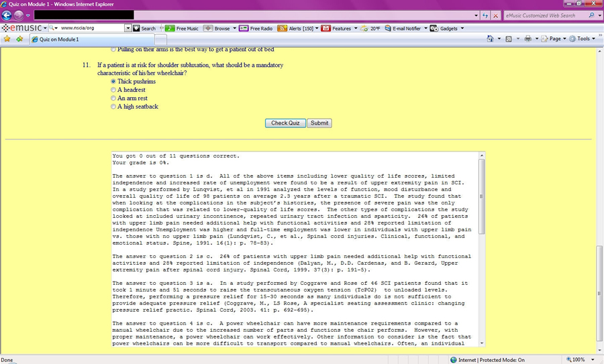Screen dimensions: 604x364
Task: Click the browser Forward arrow button
Action: tap(19, 15)
